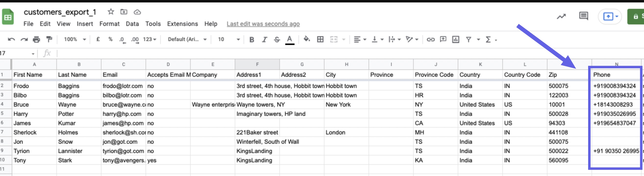
Task: Toggle Strikethrough formatting
Action: [277, 39]
